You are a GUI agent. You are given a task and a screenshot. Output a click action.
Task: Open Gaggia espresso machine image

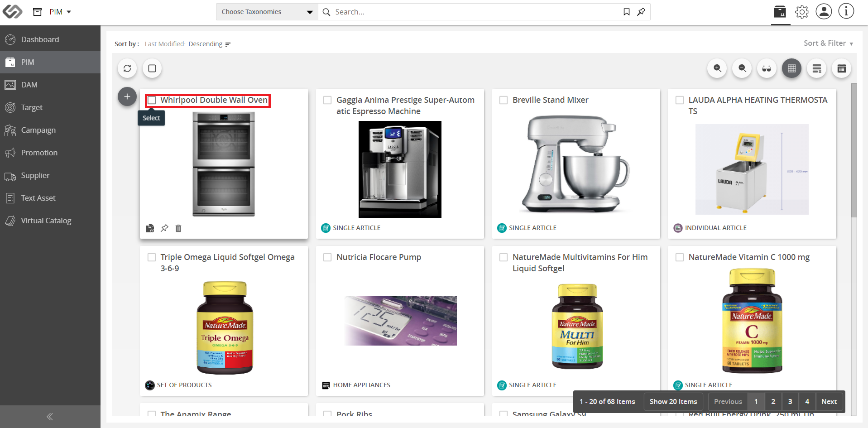(400, 169)
